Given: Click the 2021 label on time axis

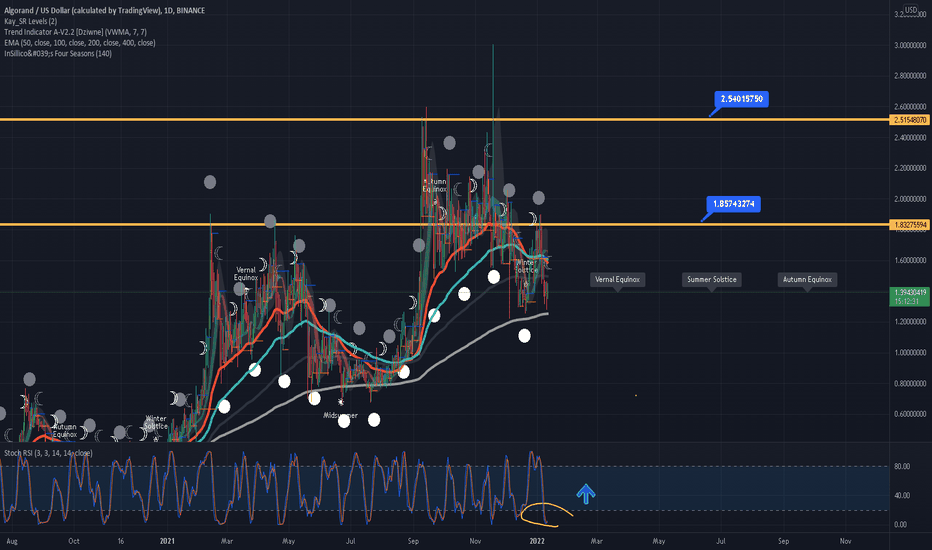Looking at the screenshot, I should [x=167, y=541].
